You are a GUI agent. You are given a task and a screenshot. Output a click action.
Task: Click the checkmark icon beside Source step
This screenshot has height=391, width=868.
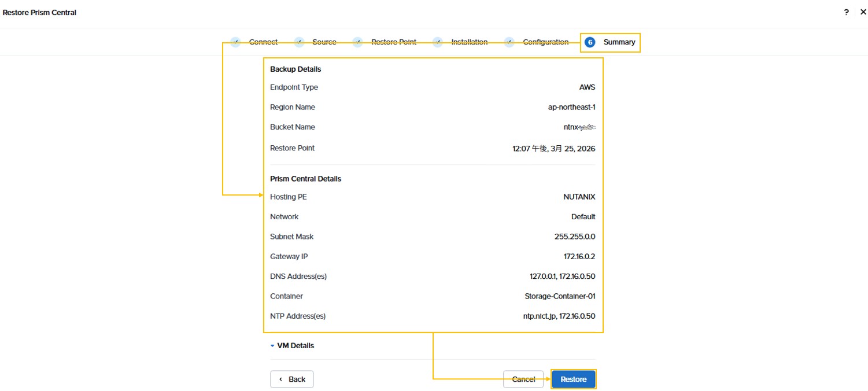299,42
